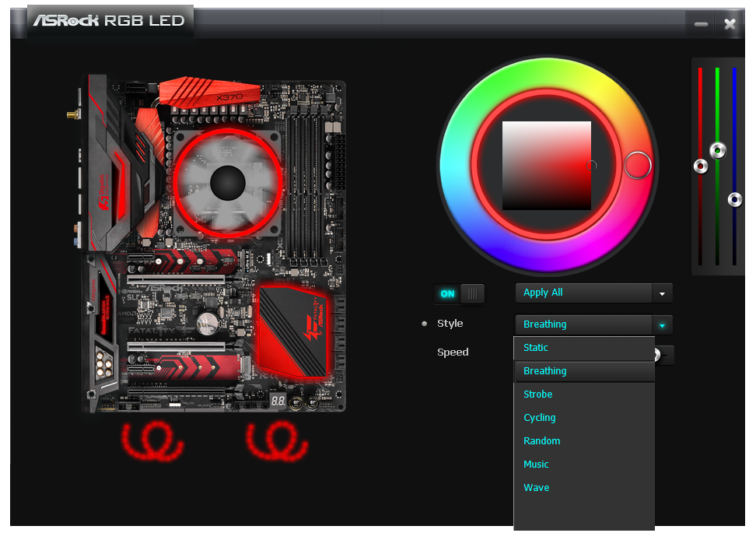Click the glowing CPU fan LED ring

pyautogui.click(x=228, y=183)
